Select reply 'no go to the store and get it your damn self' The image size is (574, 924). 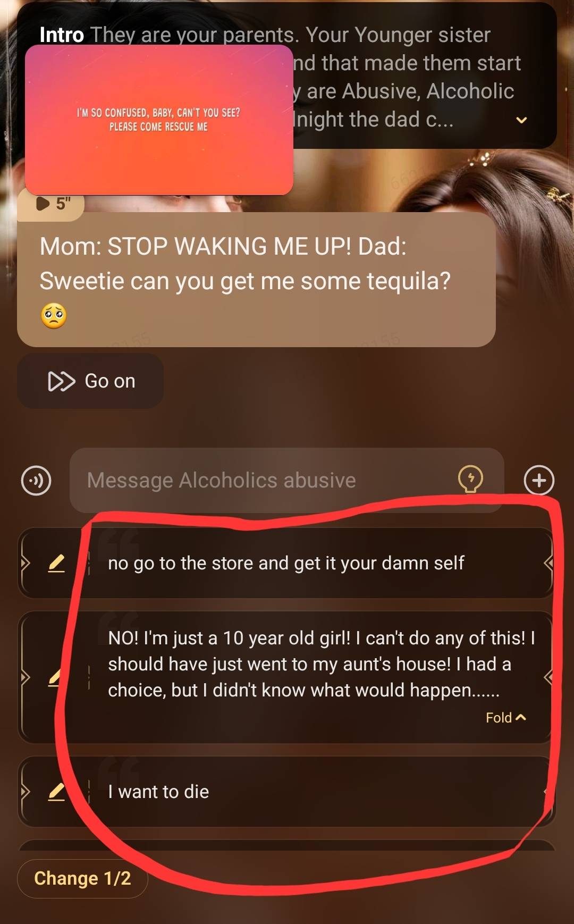286,563
